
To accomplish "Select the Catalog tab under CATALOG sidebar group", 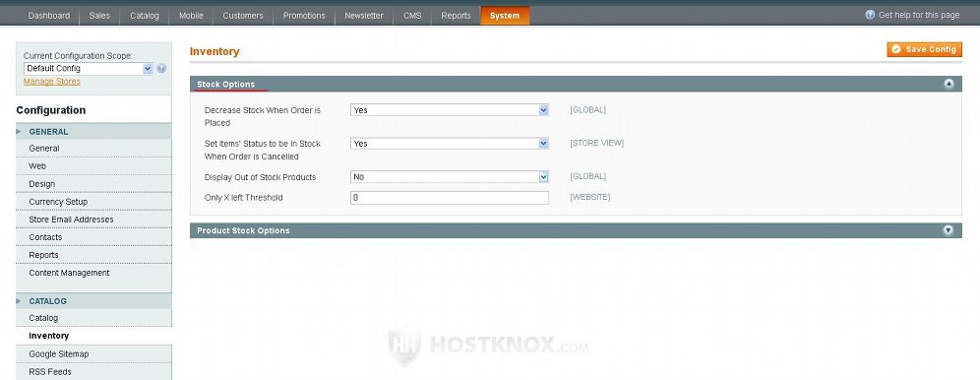I will click(93, 318).
